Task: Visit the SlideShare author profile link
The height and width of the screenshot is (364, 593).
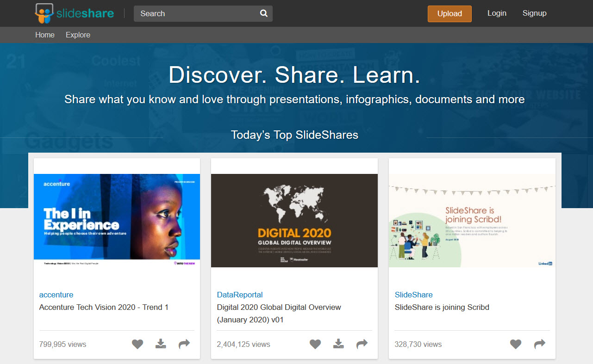Action: (x=414, y=295)
